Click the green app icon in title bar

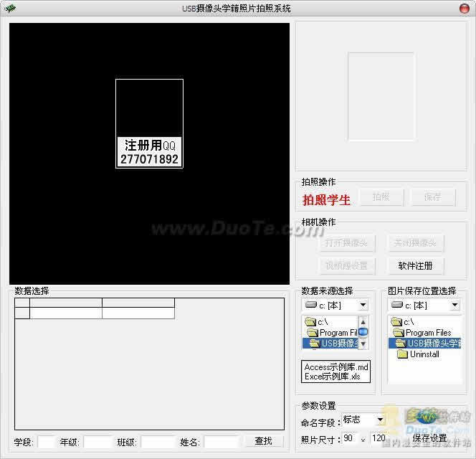click(11, 8)
